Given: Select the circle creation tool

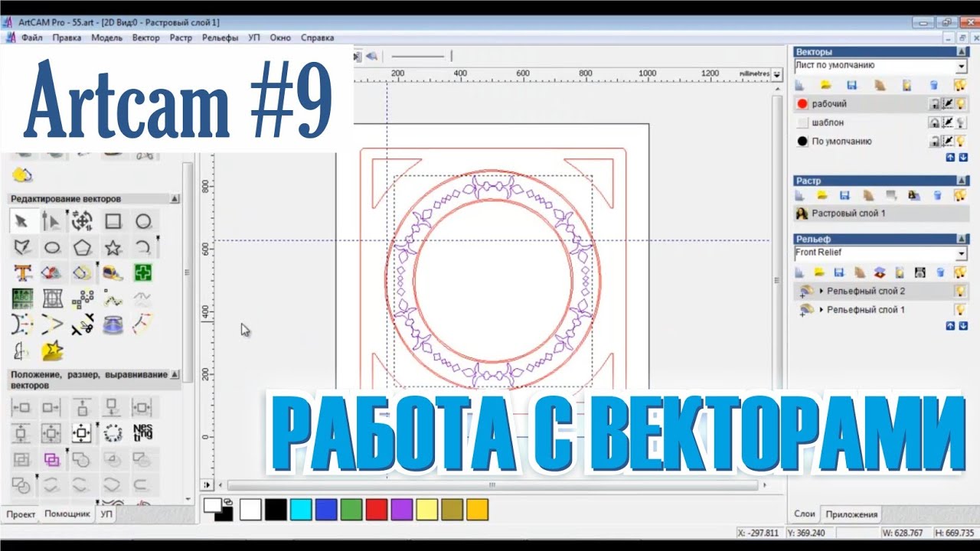Looking at the screenshot, I should click(143, 221).
